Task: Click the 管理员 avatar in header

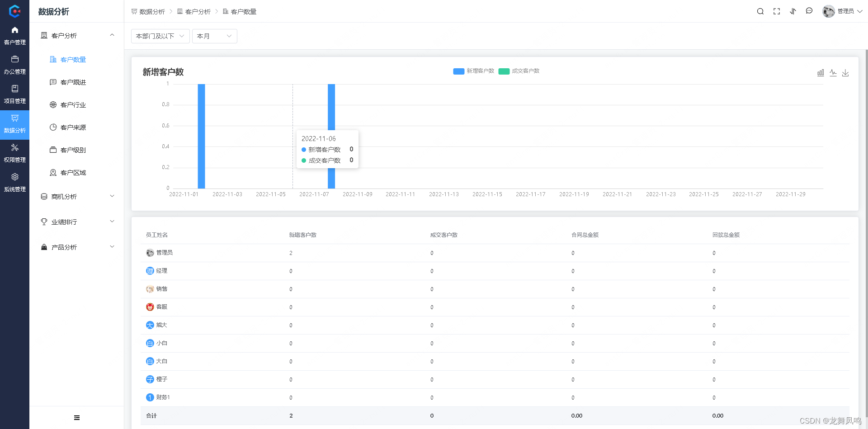Action: click(x=828, y=11)
